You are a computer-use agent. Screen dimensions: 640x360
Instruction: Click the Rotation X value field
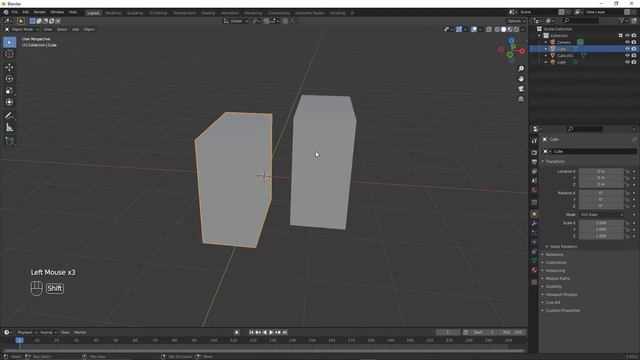point(601,193)
